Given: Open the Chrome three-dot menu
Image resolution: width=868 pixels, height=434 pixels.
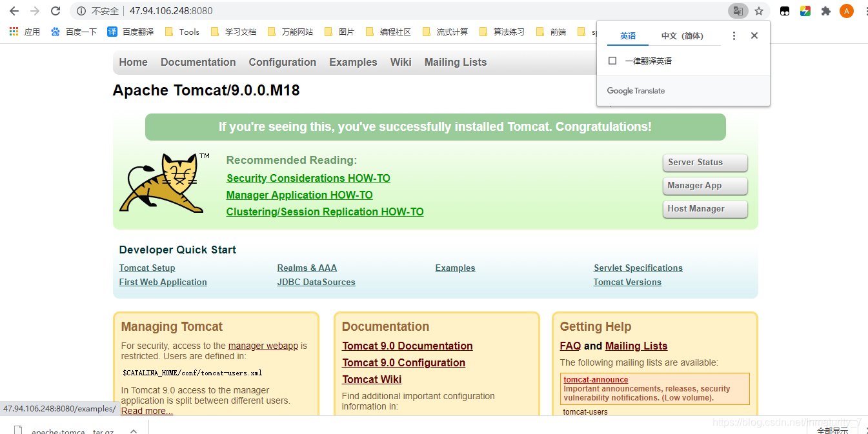Looking at the screenshot, I should pos(865,11).
